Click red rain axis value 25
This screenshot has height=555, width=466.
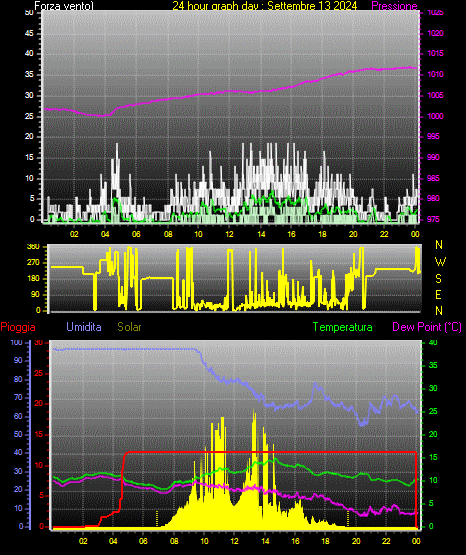pos(39,373)
